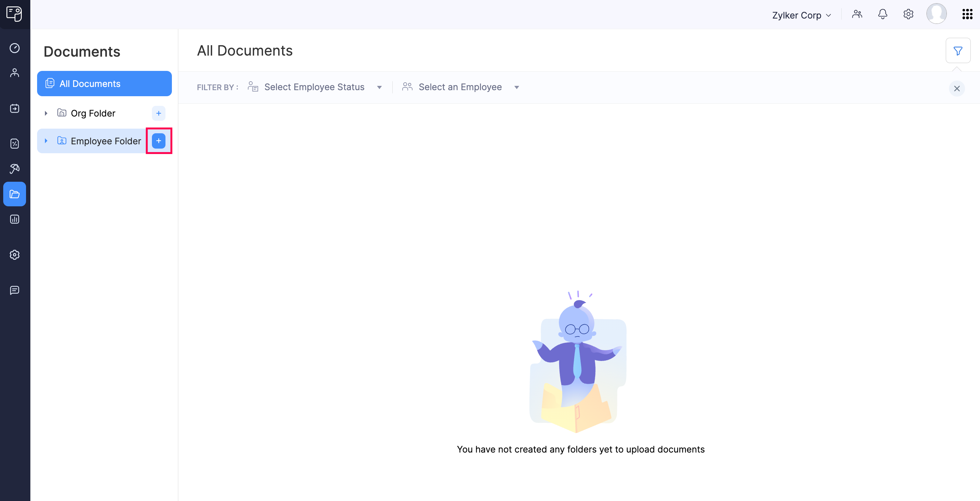Open settings gear in the top bar
The width and height of the screenshot is (980, 501).
[908, 15]
